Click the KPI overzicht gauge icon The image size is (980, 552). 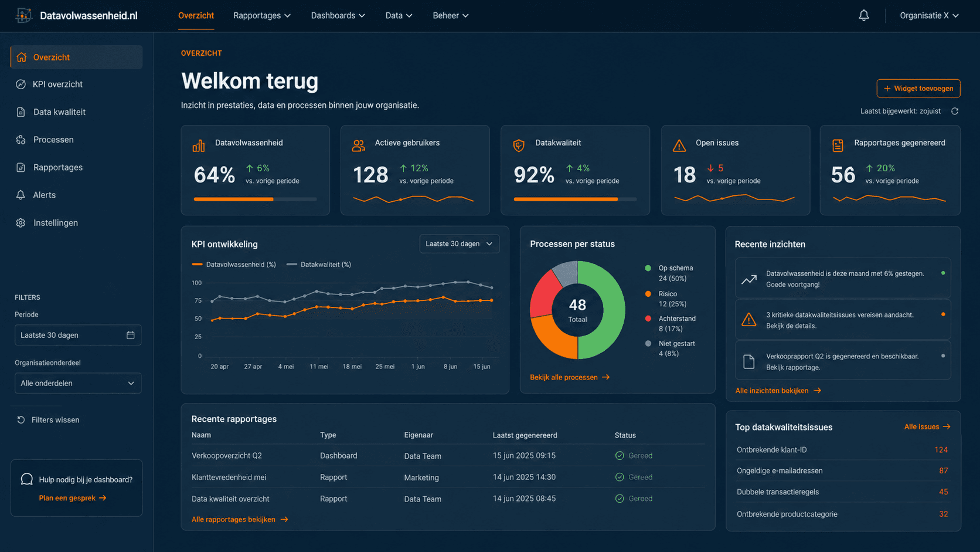[x=21, y=84]
